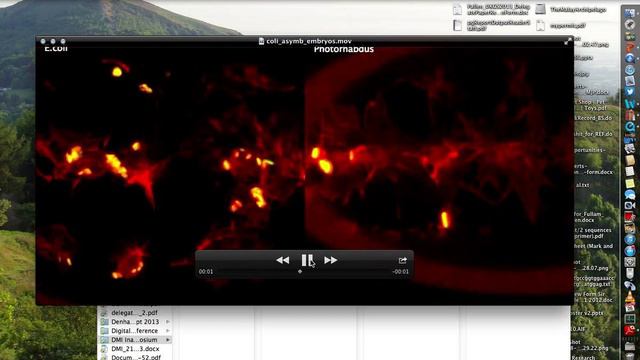Image resolution: width=640 pixels, height=360 pixels.
Task: Open Microsoft Word from the dock
Action: pyautogui.click(x=630, y=104)
